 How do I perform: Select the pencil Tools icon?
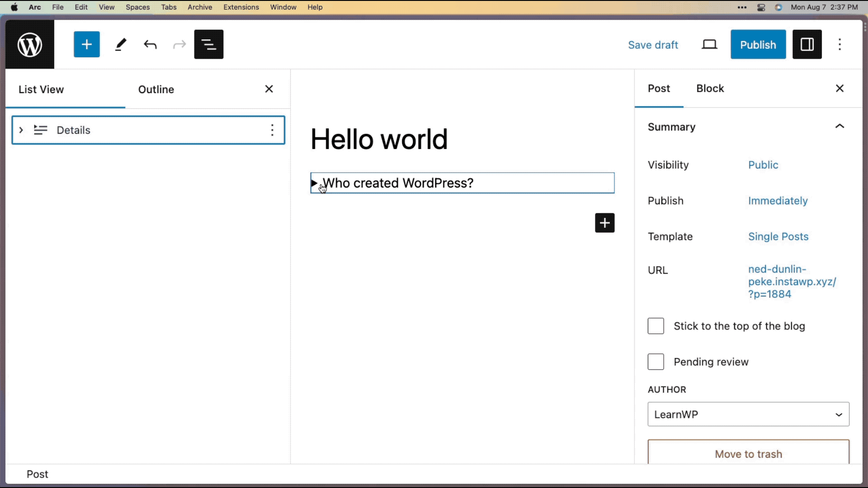pos(120,44)
